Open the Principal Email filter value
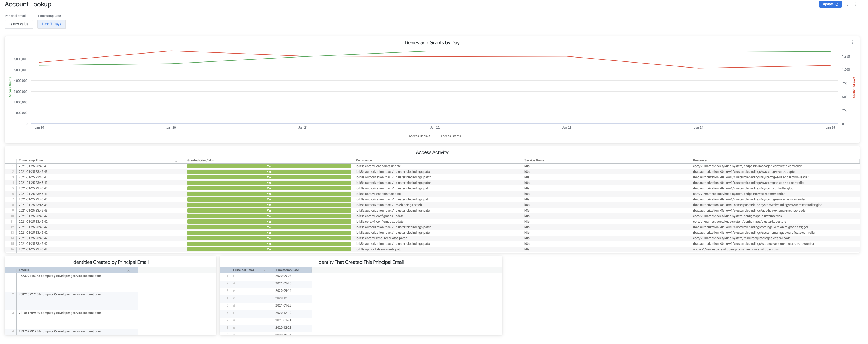Screen dimensions: 868x344 19,24
